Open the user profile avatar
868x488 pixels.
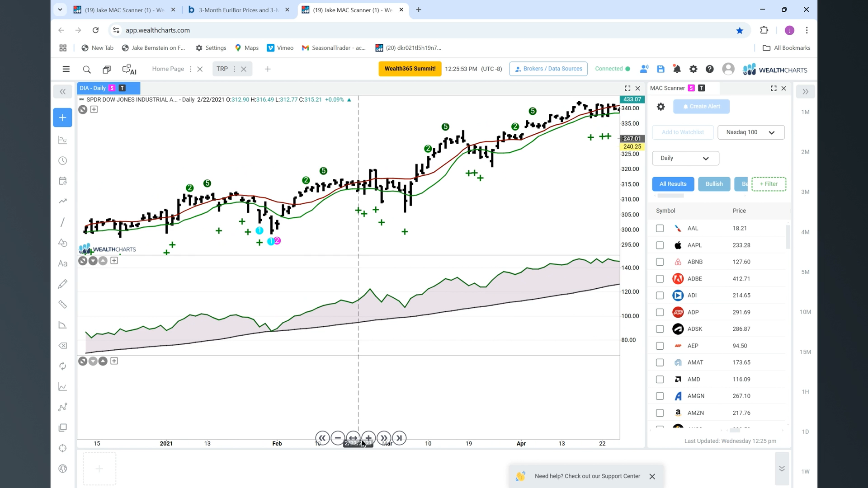[728, 69]
